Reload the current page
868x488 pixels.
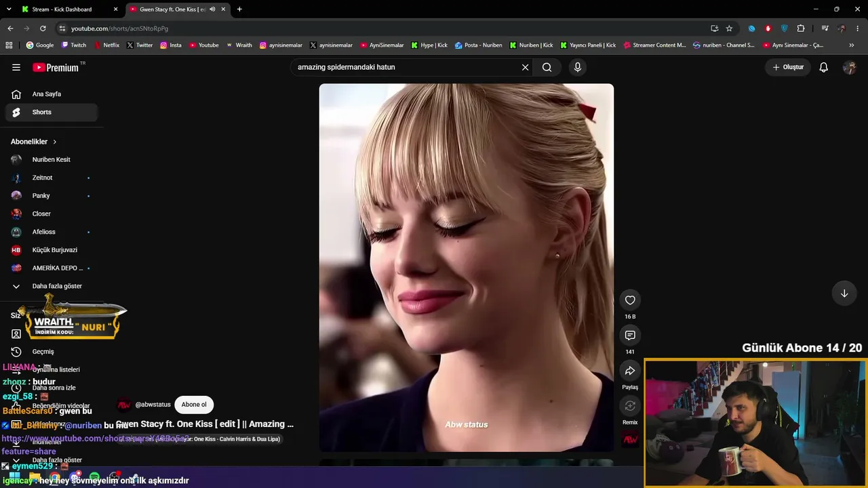pyautogui.click(x=43, y=28)
